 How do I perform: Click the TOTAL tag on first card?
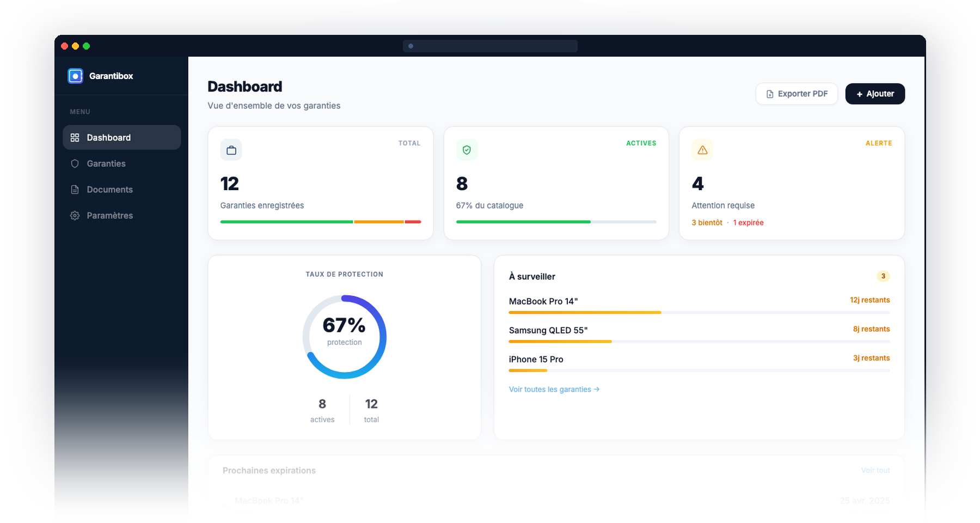409,143
